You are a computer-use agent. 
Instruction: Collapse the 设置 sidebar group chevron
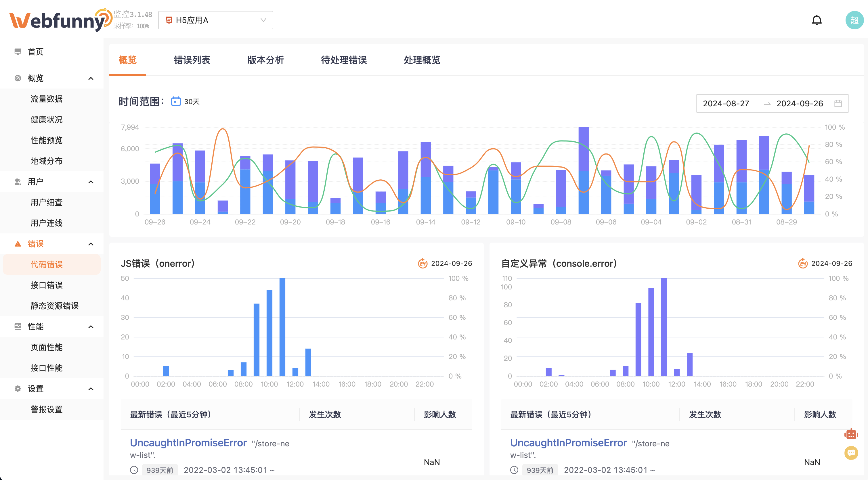[91, 389]
